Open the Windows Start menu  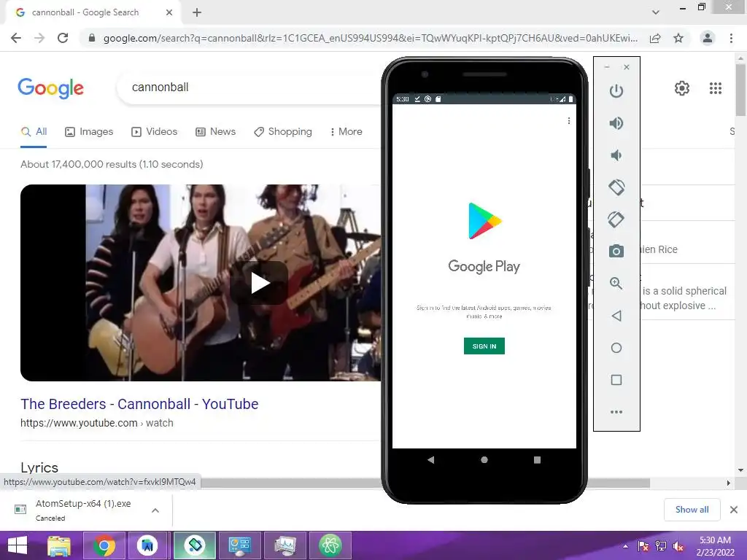pyautogui.click(x=18, y=545)
